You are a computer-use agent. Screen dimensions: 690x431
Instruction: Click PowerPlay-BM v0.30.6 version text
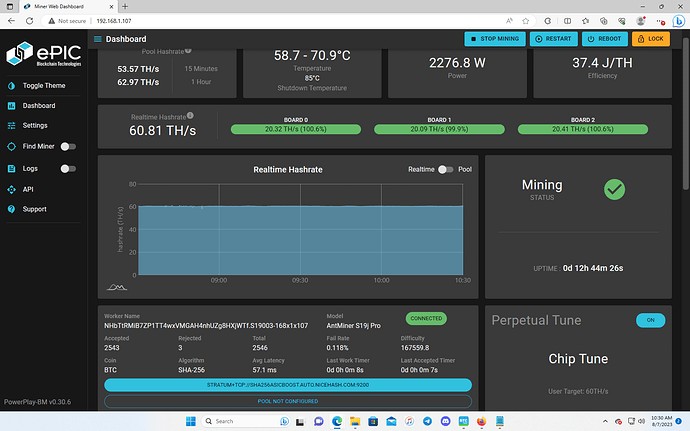click(x=37, y=402)
